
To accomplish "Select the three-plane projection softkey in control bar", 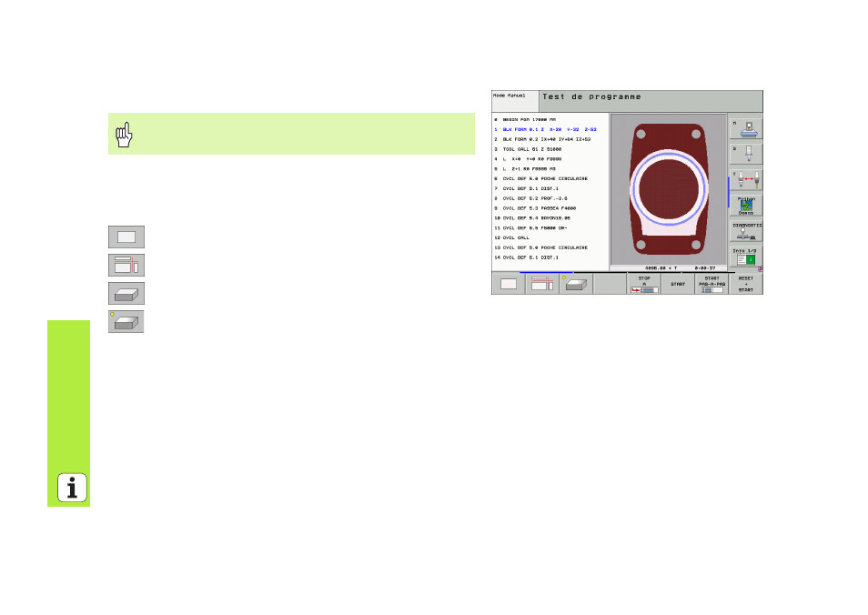I will [x=542, y=284].
